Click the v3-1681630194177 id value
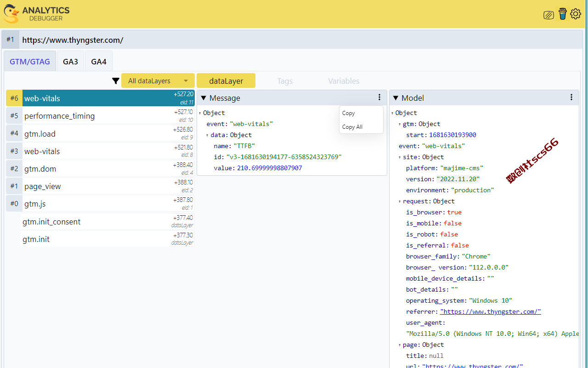The width and height of the screenshot is (588, 368). pos(284,157)
